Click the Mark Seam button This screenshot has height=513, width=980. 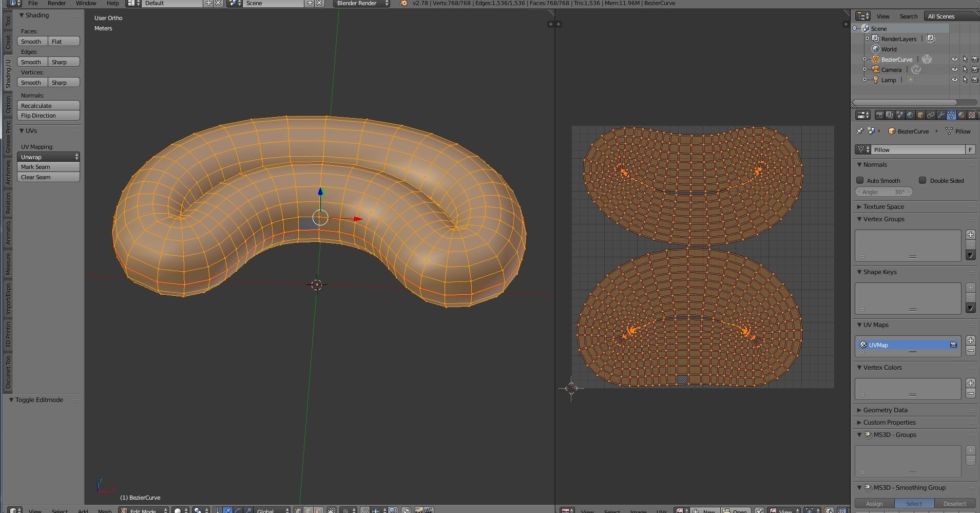point(49,167)
